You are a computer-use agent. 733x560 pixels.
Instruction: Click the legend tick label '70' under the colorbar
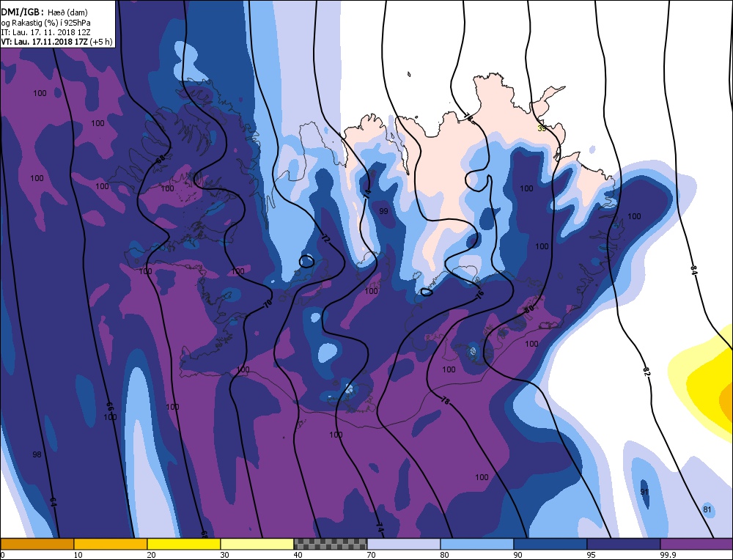click(372, 555)
